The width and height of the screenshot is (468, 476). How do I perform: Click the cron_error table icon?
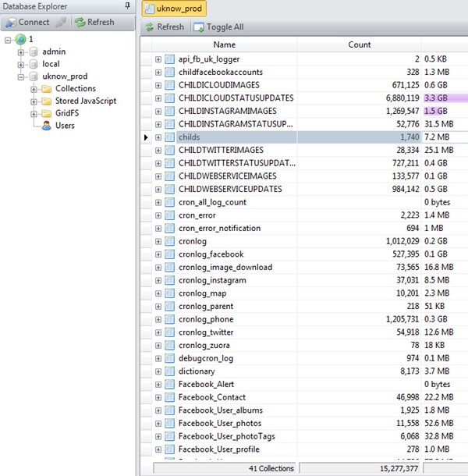pyautogui.click(x=170, y=215)
